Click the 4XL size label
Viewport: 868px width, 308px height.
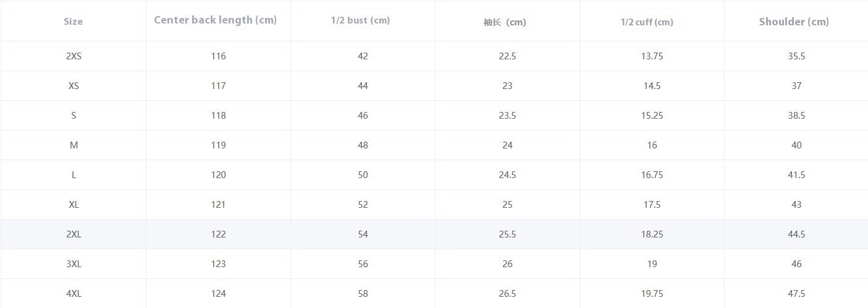(74, 294)
